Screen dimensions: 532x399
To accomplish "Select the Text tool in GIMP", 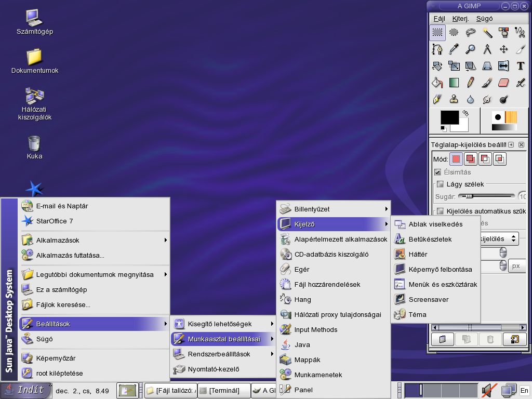I will (520, 66).
